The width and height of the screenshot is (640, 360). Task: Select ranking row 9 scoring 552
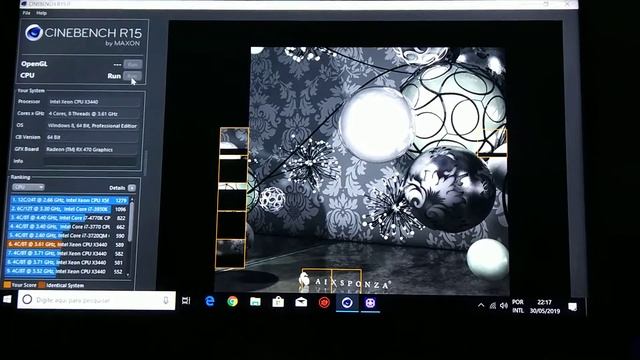point(64,271)
